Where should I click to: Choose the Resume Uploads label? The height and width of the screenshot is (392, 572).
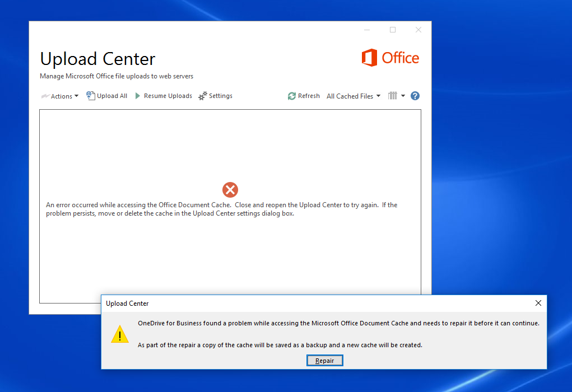coord(168,96)
